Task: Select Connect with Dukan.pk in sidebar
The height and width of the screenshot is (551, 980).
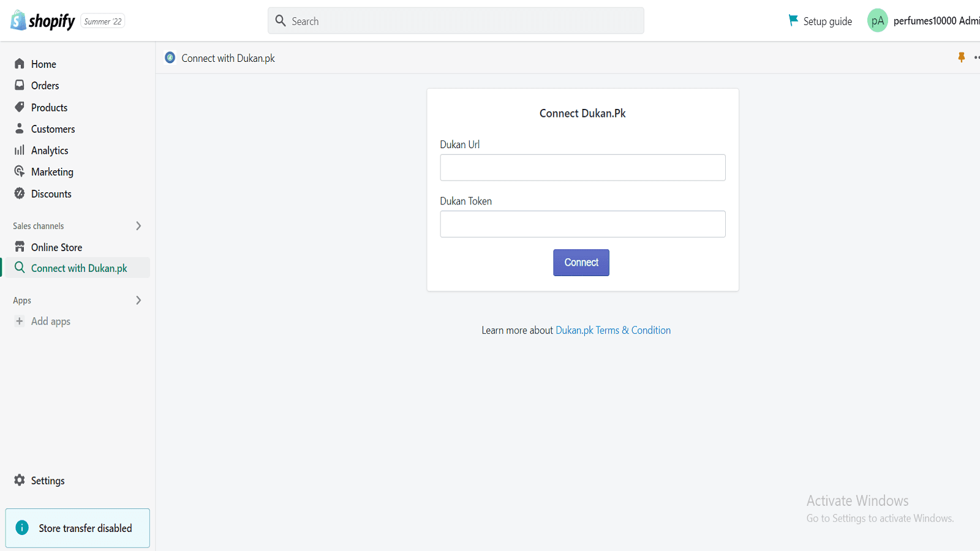Action: [79, 268]
